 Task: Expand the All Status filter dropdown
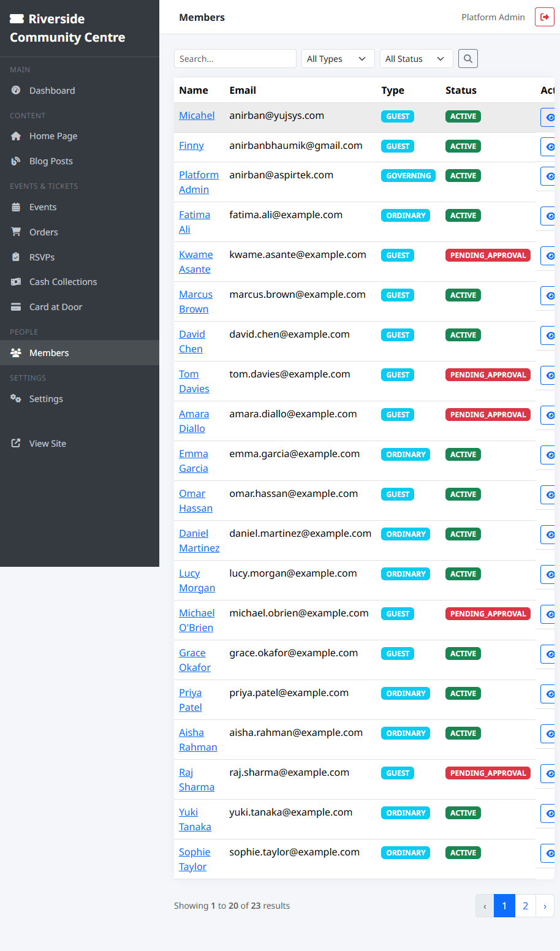[x=416, y=59]
